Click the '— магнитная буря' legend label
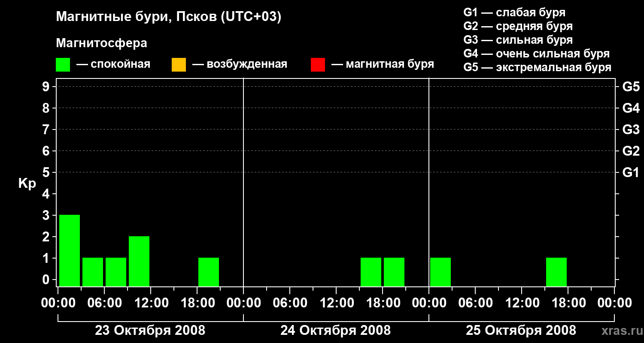Viewport: 644px width, 343px height. point(383,64)
